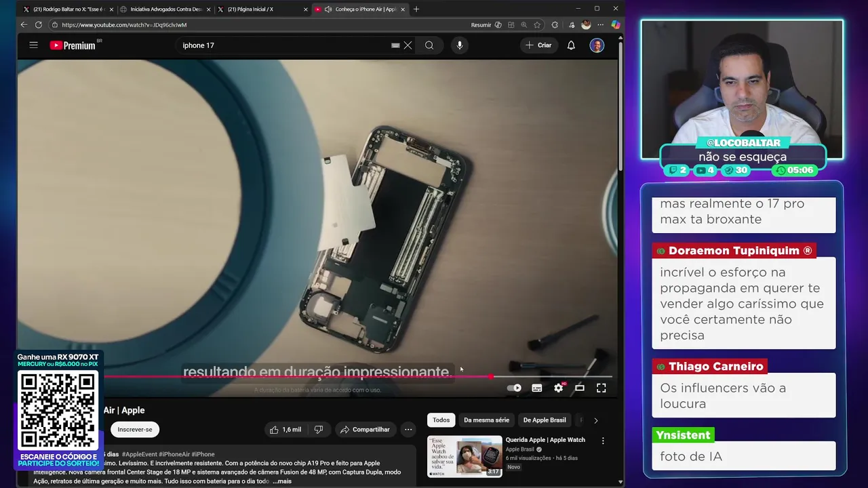The height and width of the screenshot is (488, 868).
Task: Click the Compartilhar button
Action: [365, 429]
